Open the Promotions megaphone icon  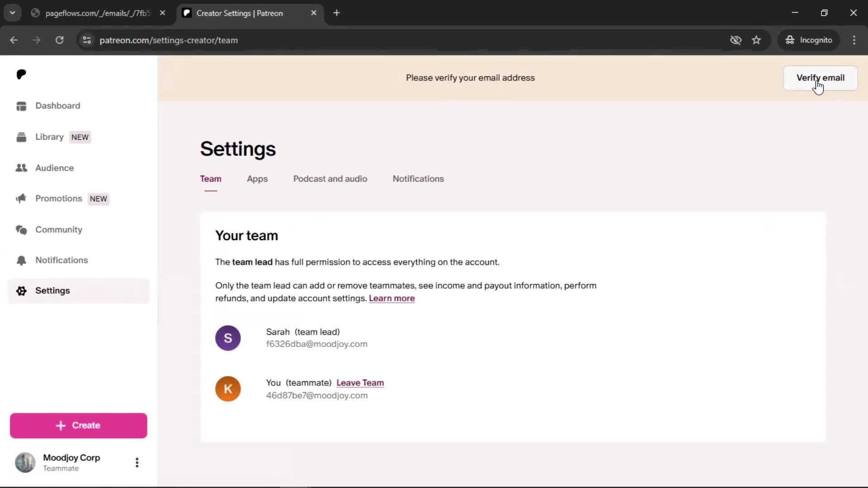[x=21, y=199]
